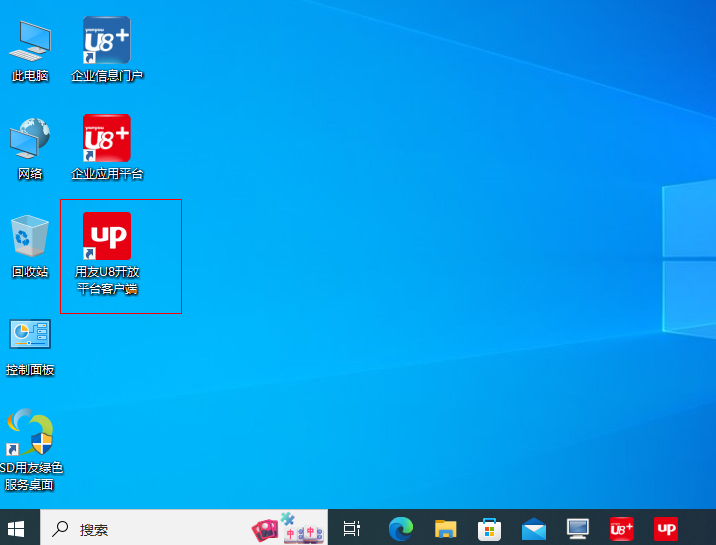Screen dimensions: 716x545
Task: Click the 用友绿色服务桌面 shortcut icon
Action: coord(30,434)
